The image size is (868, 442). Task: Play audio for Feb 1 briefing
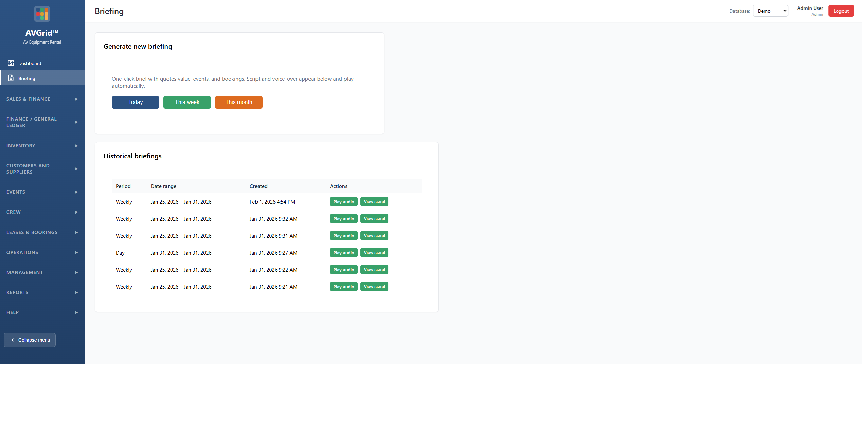coord(343,202)
